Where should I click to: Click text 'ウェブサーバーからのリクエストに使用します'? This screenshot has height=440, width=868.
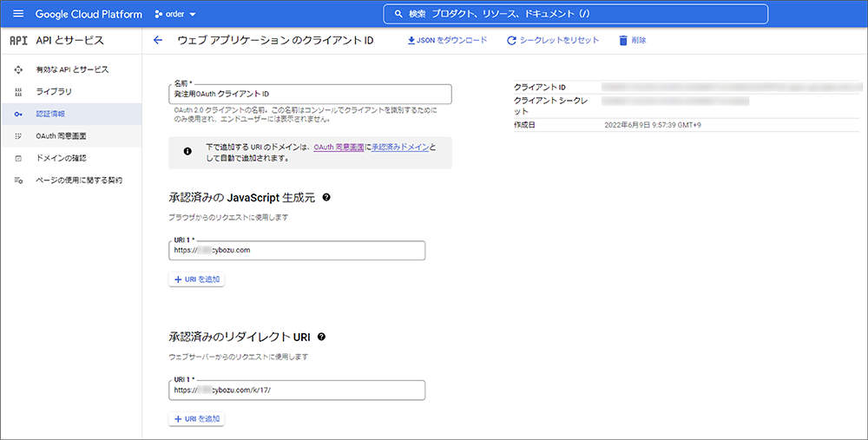(239, 357)
